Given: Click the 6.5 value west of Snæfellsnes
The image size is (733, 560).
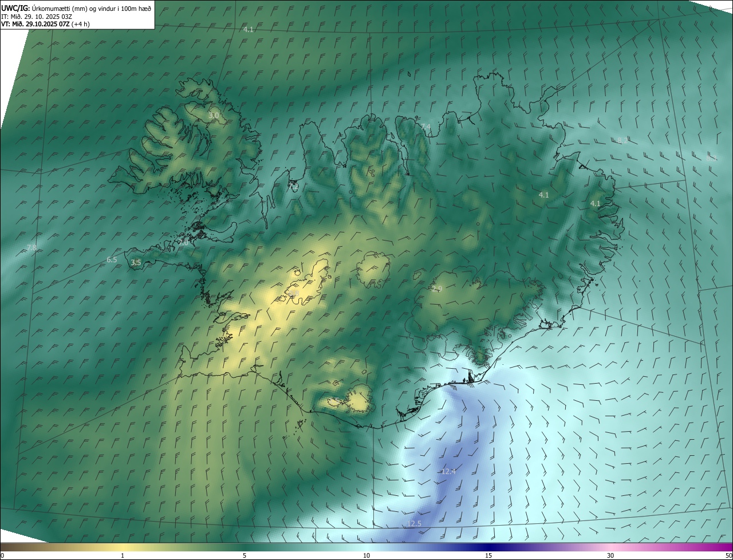Looking at the screenshot, I should tap(112, 259).
